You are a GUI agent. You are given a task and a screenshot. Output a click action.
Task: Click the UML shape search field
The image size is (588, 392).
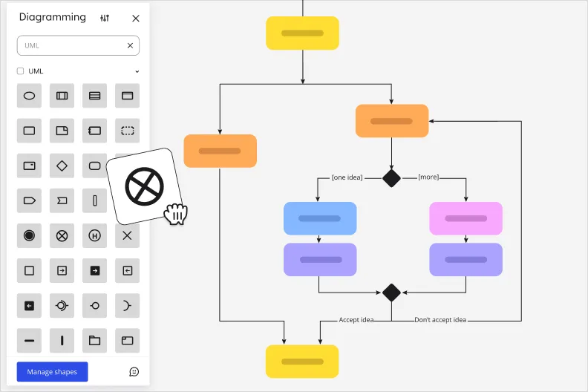71,45
